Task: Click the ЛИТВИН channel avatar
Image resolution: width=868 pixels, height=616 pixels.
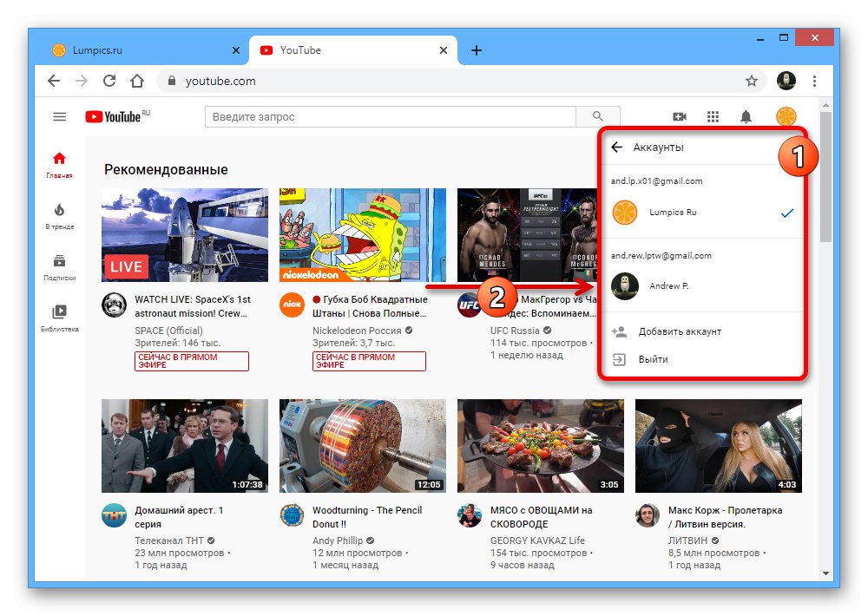Action: 648,516
